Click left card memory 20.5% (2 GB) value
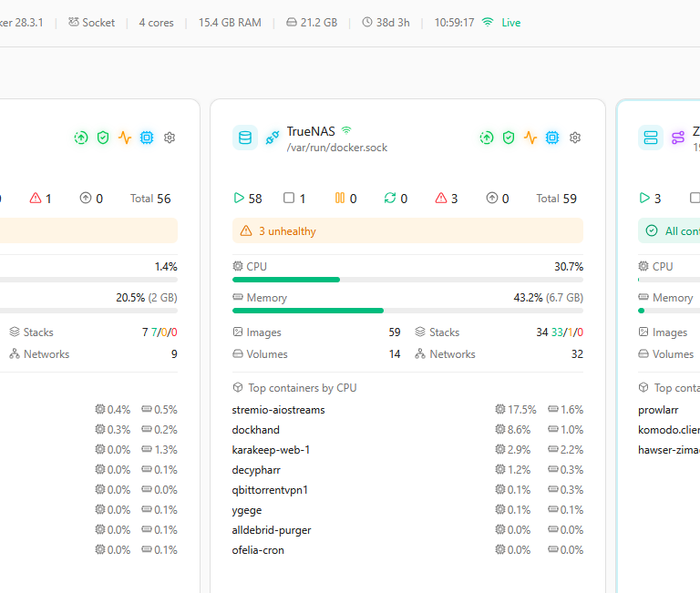 (x=147, y=297)
